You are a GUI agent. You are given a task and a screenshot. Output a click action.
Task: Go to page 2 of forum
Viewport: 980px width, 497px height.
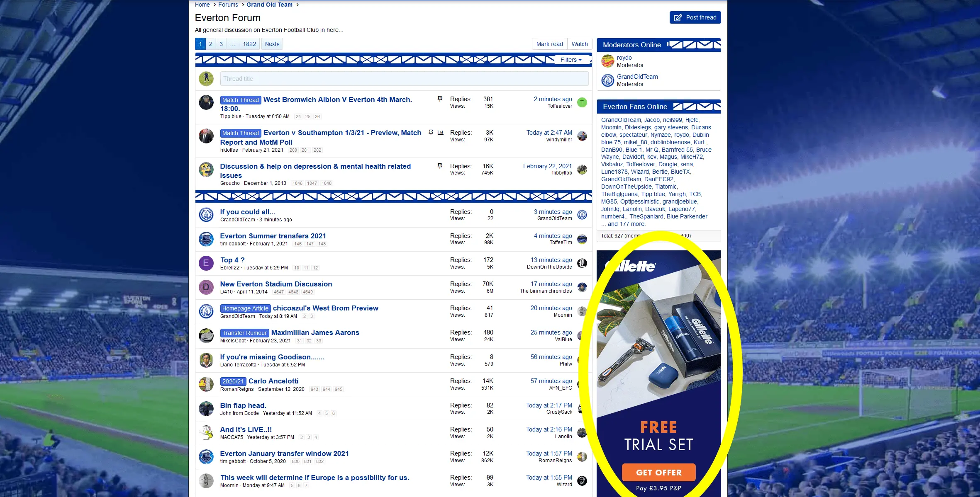click(211, 44)
